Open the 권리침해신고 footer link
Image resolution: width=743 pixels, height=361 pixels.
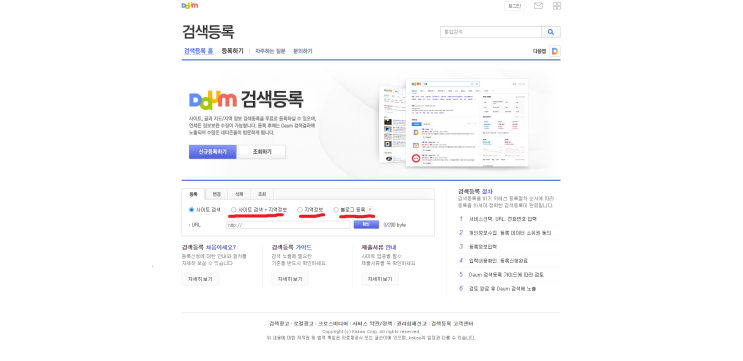point(412,324)
